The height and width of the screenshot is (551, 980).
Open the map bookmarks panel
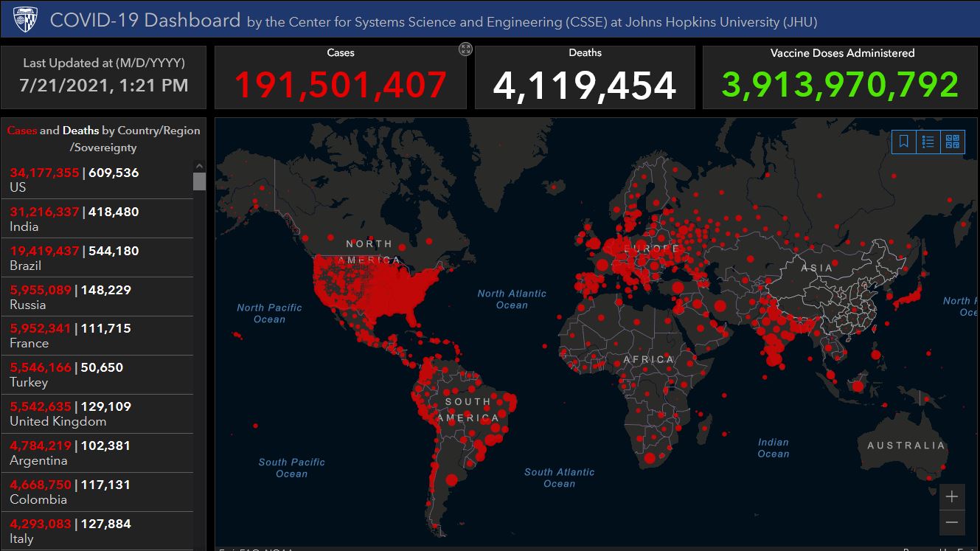(x=903, y=142)
